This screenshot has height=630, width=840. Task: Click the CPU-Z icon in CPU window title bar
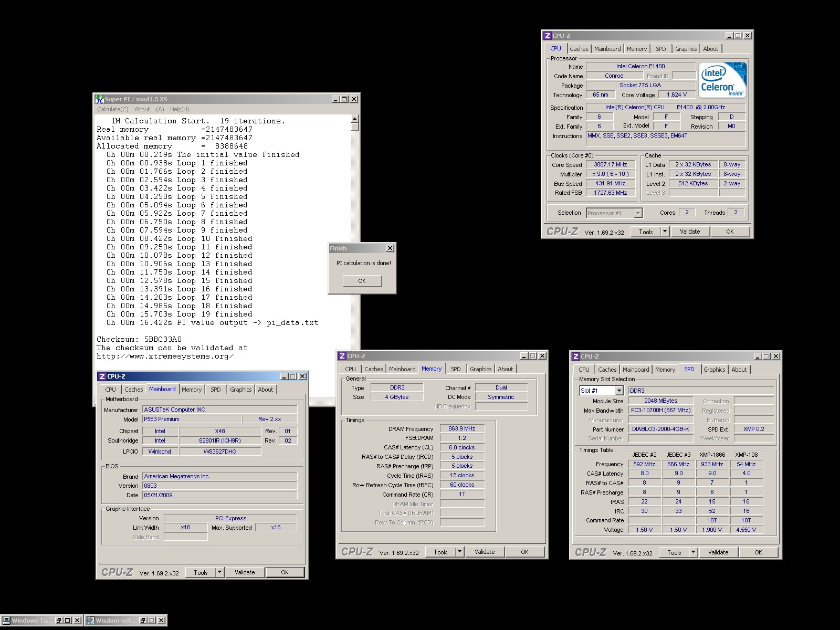(x=547, y=36)
